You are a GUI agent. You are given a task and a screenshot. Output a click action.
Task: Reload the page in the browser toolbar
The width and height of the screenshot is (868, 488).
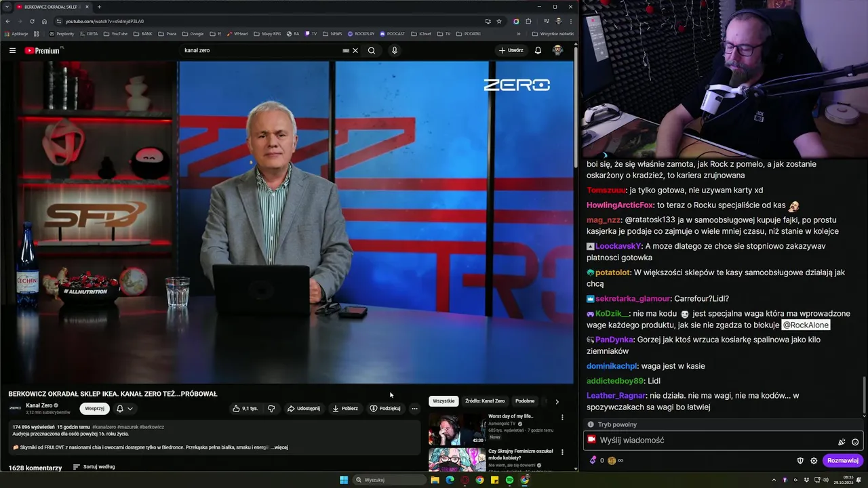pyautogui.click(x=32, y=21)
